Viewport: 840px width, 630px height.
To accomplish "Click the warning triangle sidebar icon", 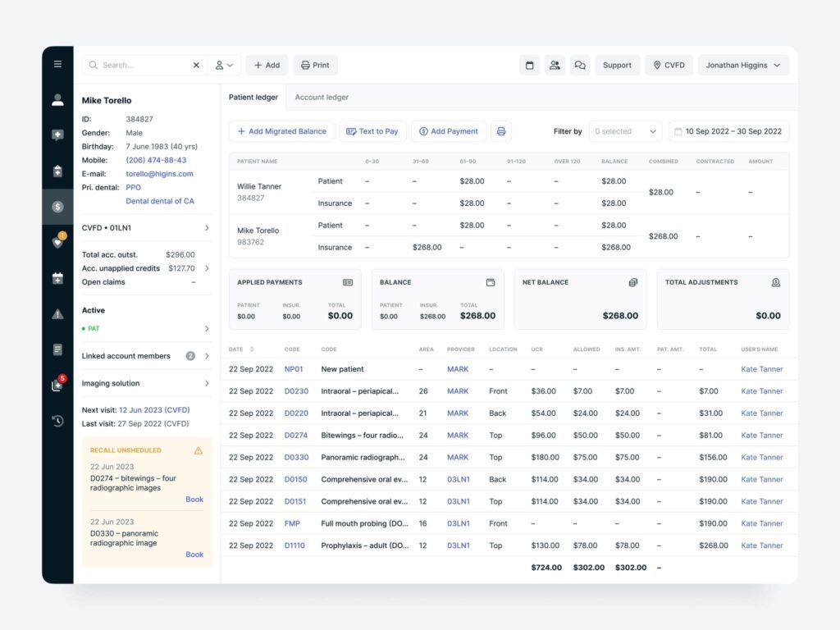I will tap(57, 313).
